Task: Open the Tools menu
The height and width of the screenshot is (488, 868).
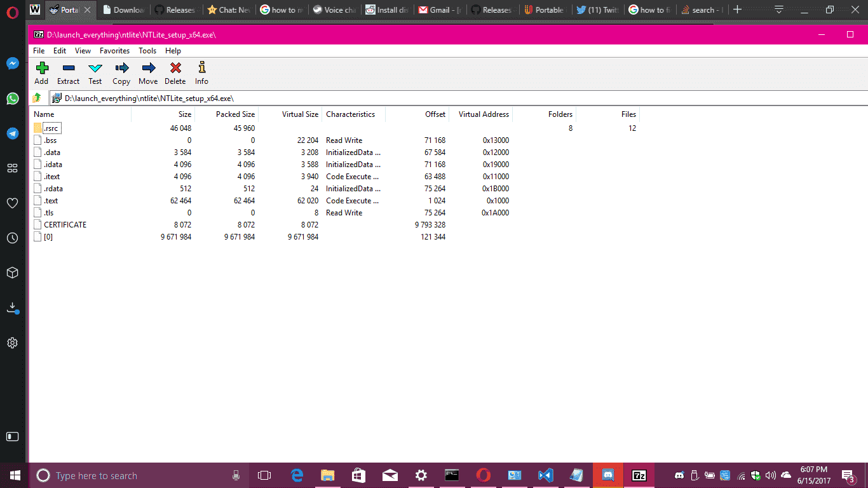Action: [x=147, y=51]
